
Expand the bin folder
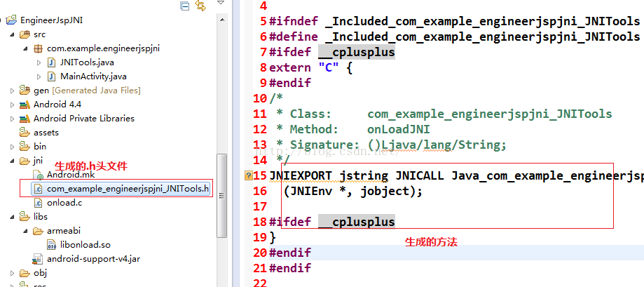coord(12,147)
